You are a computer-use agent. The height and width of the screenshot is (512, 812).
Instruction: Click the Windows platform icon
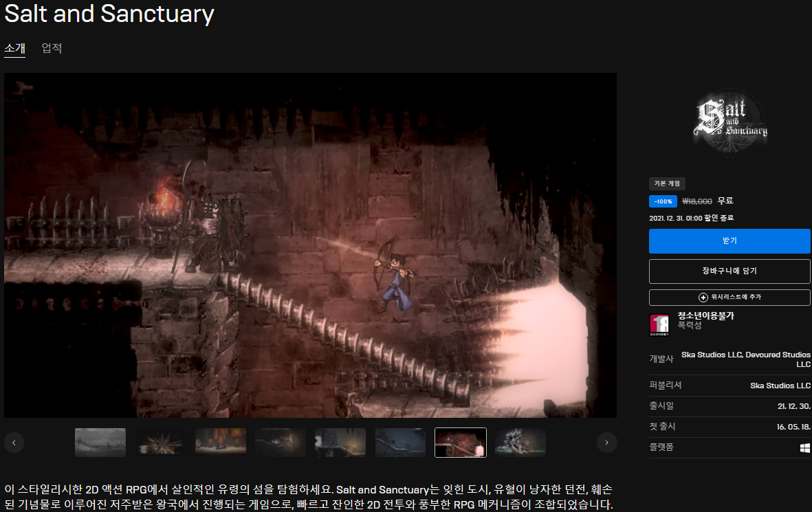click(804, 448)
